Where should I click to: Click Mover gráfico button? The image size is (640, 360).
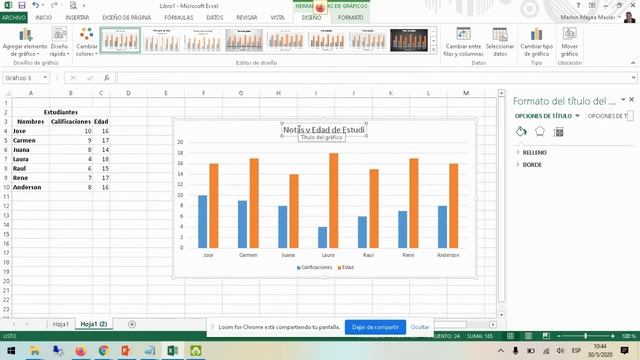point(569,42)
